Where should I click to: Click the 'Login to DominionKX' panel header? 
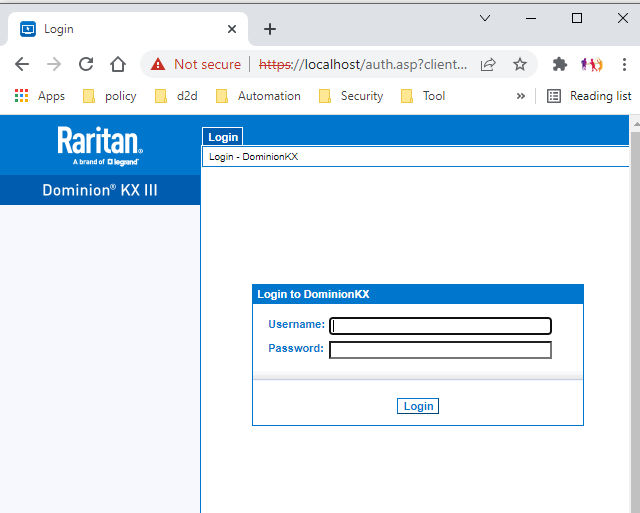(x=418, y=294)
